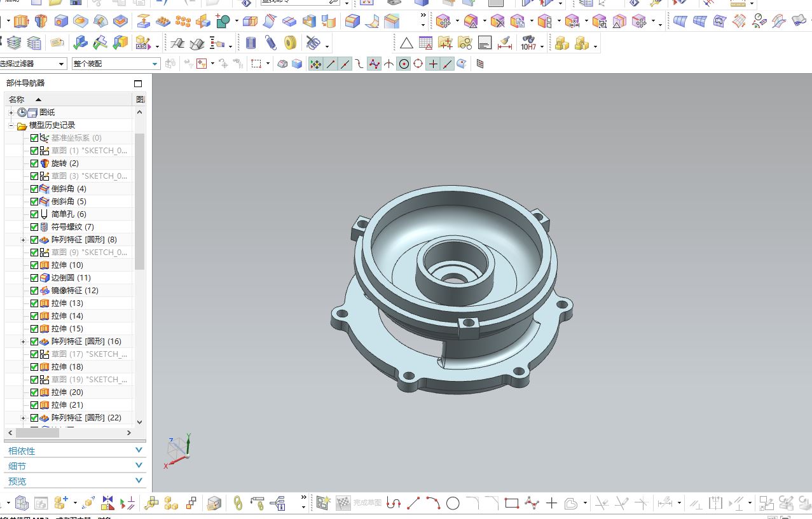Screen dimensions: 812x519
Task: Select the 拉伸 (13) feature row
Action: (69, 303)
